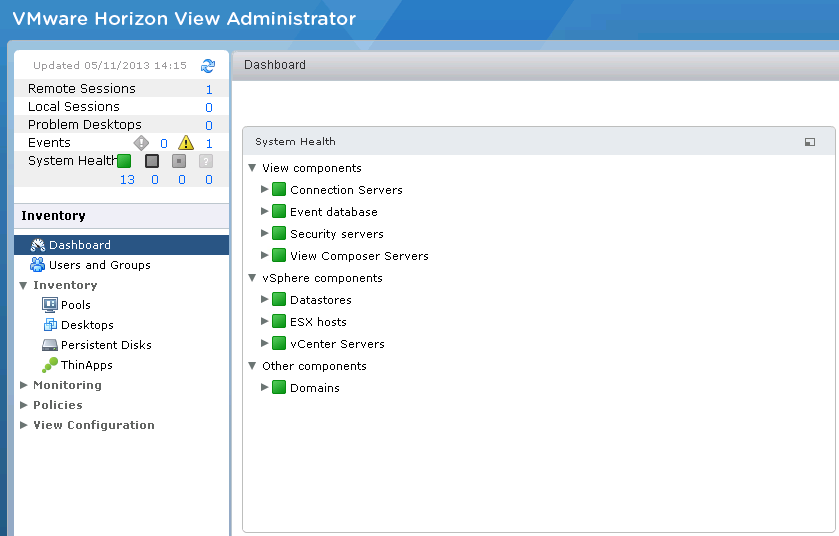Click the Desktops icon in the sidebar
Viewport: 839px width, 536px height.
[50, 325]
